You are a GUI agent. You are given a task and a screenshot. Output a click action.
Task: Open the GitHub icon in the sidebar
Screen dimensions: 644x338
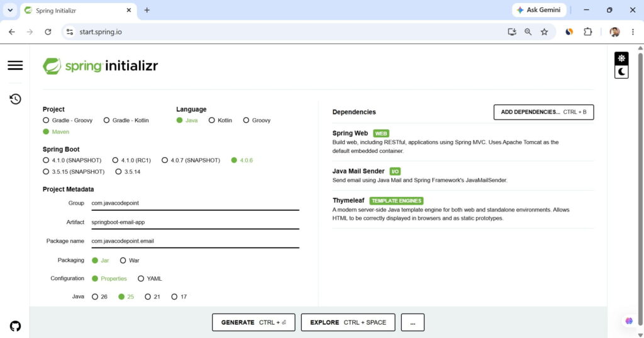point(15,326)
